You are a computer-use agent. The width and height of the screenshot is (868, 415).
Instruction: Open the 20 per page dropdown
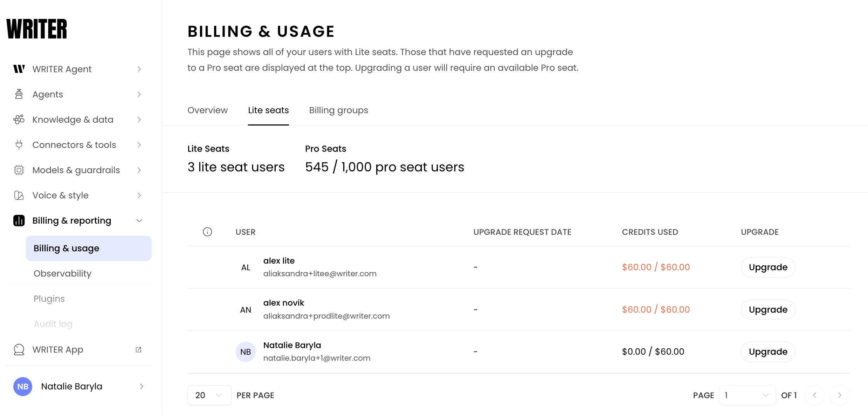click(209, 395)
